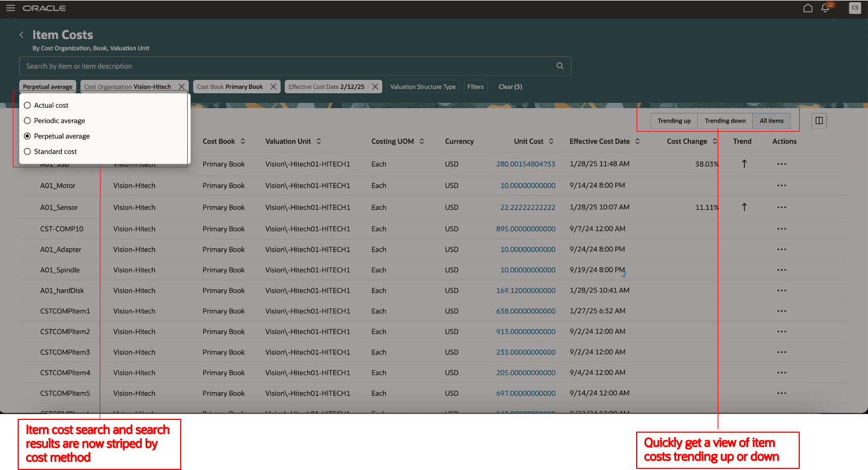This screenshot has width=868, height=470.
Task: Open actions menu for CST-COMP10 row
Action: coord(782,229)
